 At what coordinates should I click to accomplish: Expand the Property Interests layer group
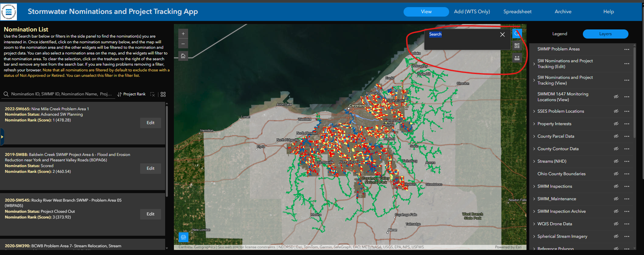(x=534, y=124)
